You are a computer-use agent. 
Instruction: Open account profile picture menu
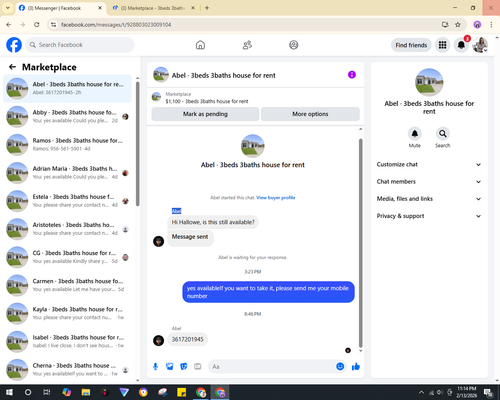click(480, 45)
